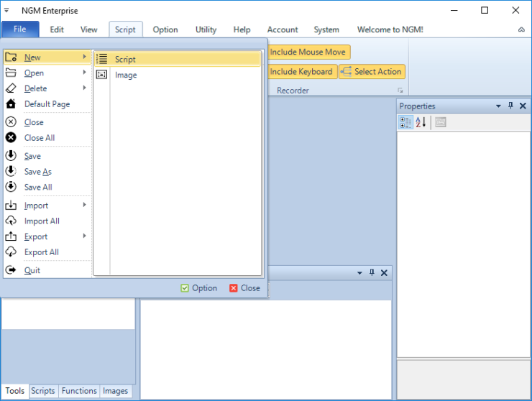
Task: Open the Utility ribbon tab
Action: (x=206, y=29)
